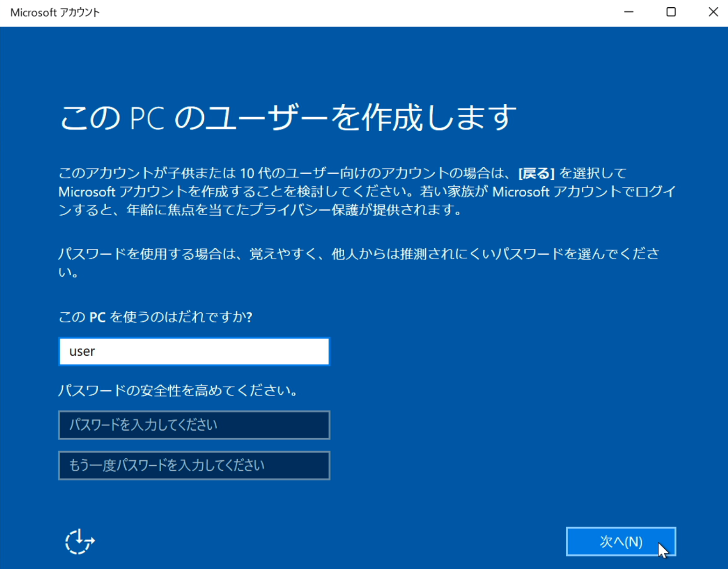Screen dimensions: 728x569
Task: Minimize the Microsoft アカウント window
Action: tap(629, 12)
